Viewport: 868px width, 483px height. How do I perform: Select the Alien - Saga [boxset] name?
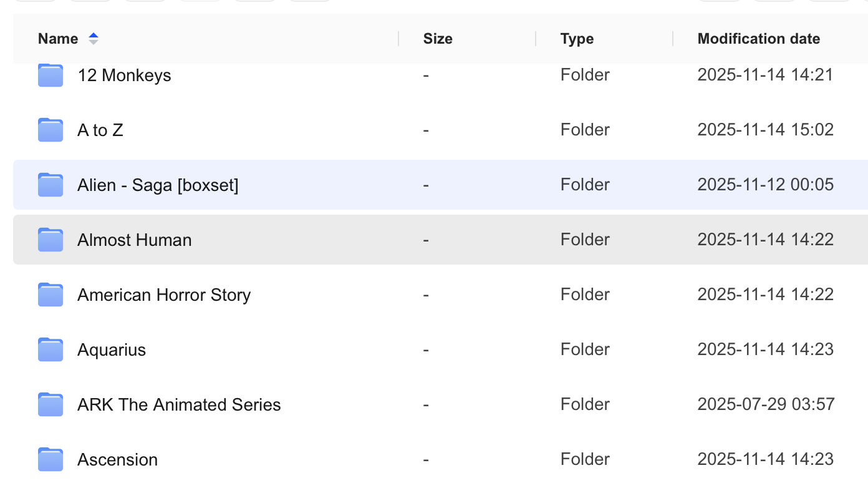pyautogui.click(x=158, y=185)
